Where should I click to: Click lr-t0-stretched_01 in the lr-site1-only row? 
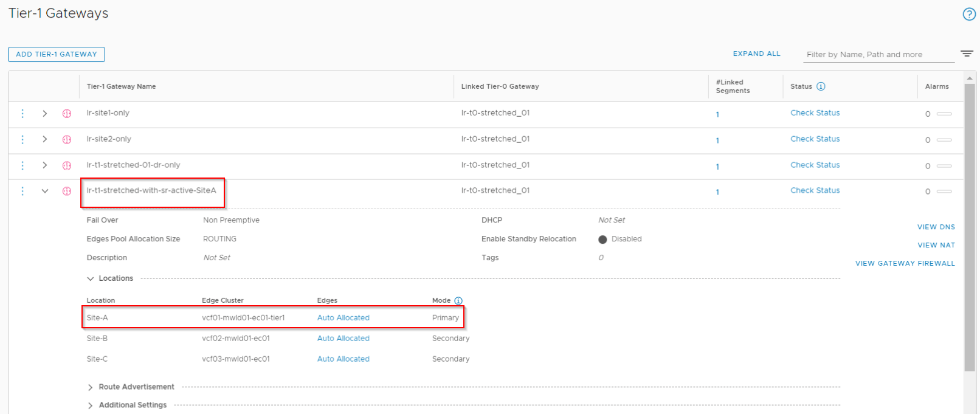pos(495,112)
